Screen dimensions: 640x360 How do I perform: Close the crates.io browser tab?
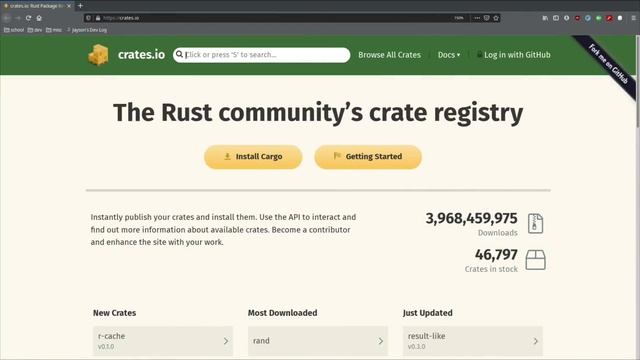coord(69,6)
